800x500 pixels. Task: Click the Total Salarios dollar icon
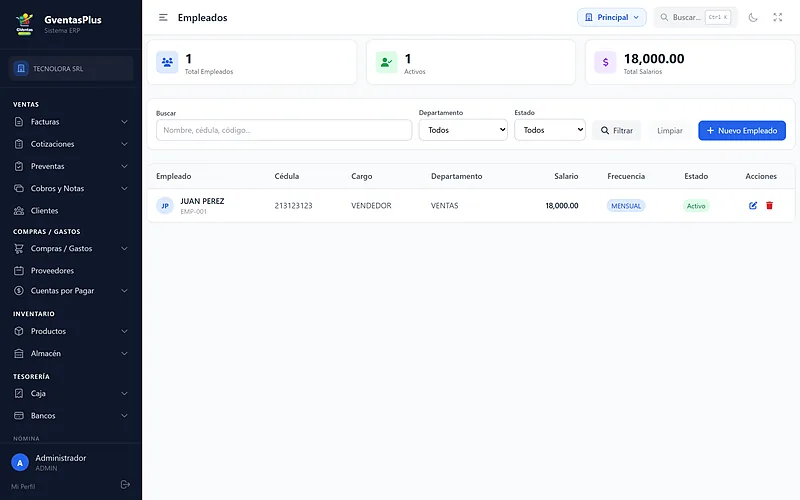tap(606, 62)
